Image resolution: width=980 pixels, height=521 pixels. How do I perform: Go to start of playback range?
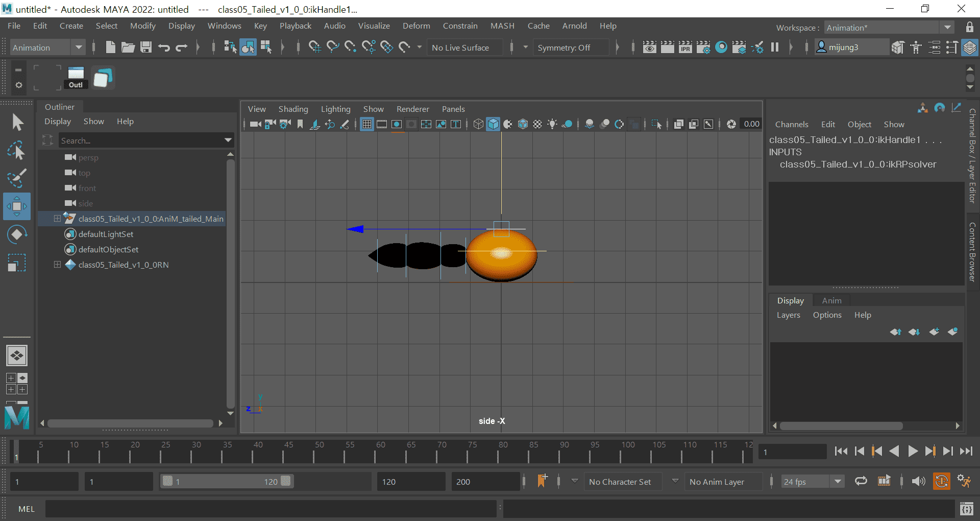coord(841,451)
